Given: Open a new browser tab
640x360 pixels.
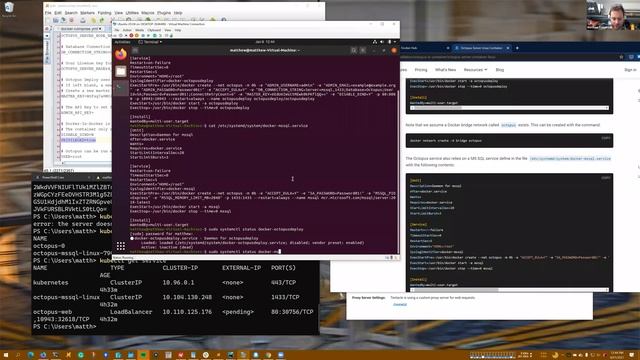Looking at the screenshot, I should 517,48.
